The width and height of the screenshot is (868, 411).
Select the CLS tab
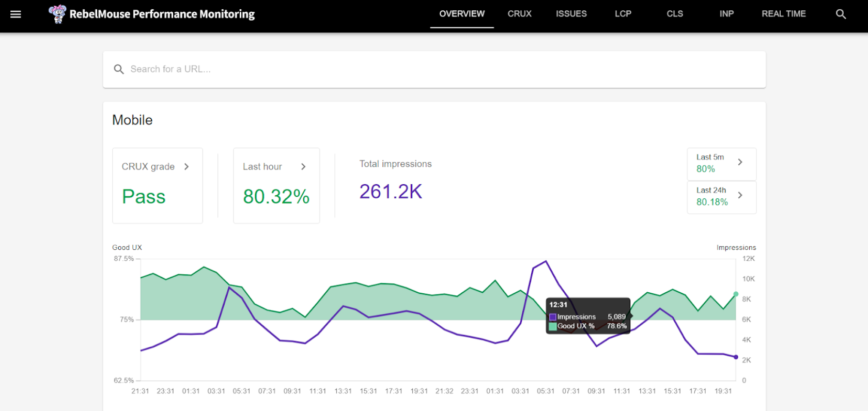[x=674, y=14]
